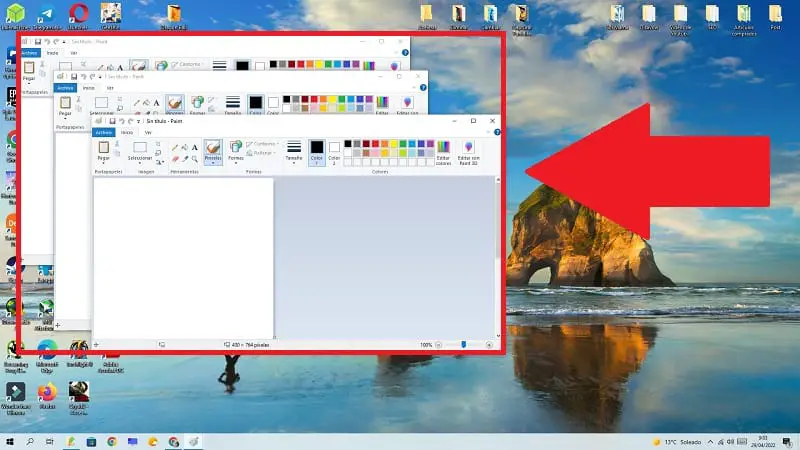Image resolution: width=800 pixels, height=450 pixels.
Task: Click the Formas shapes icon in front Paint window
Action: (236, 147)
